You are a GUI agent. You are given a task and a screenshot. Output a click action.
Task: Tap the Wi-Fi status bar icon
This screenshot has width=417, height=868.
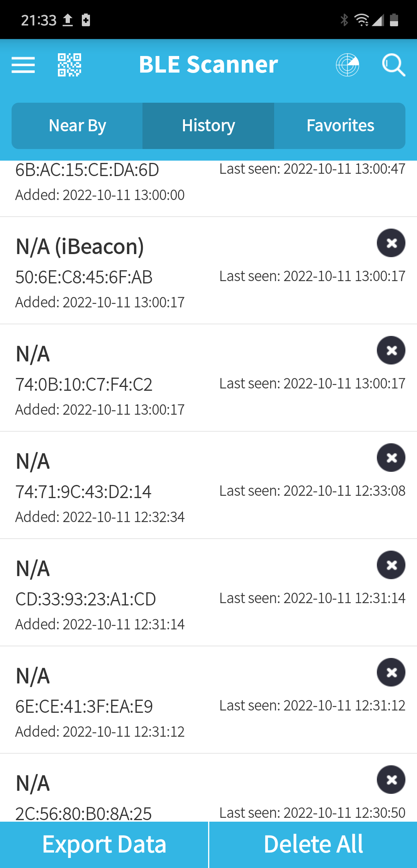[x=361, y=20]
